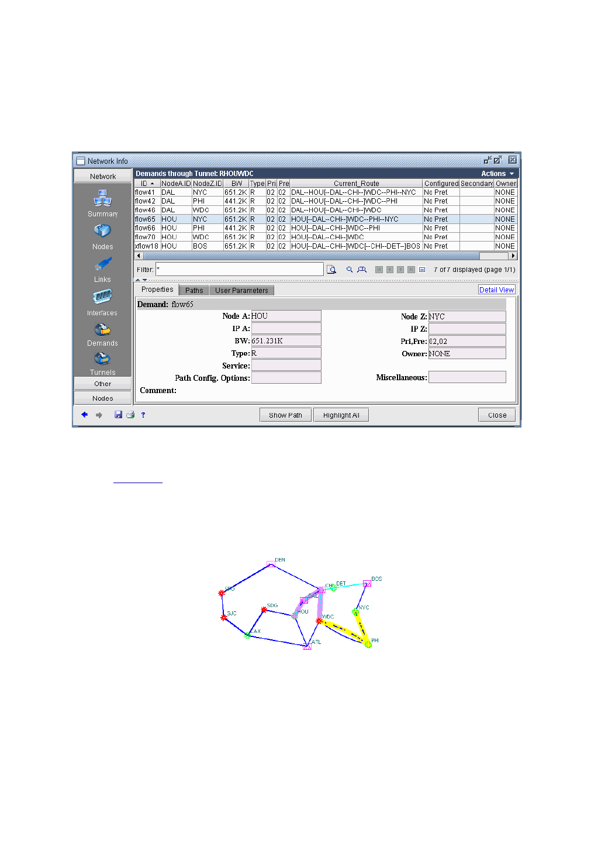Open the Summary view icon
Screen dimensions: 591x868
(102, 198)
